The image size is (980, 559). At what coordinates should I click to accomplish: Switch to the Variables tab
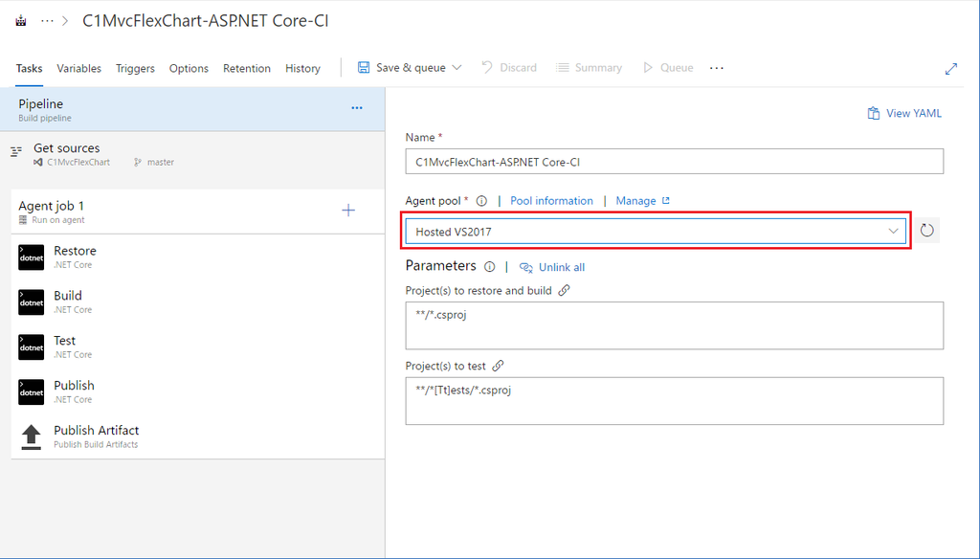pyautogui.click(x=78, y=68)
